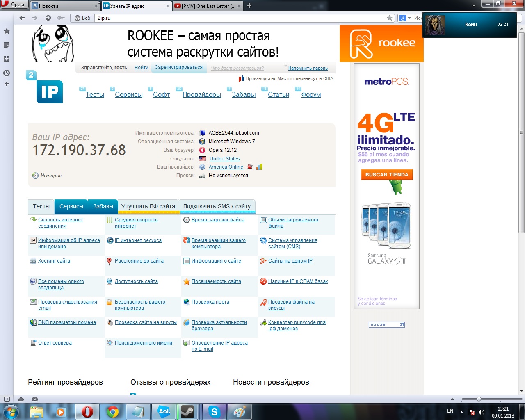Open Провайдеры in the top navigation

click(202, 94)
